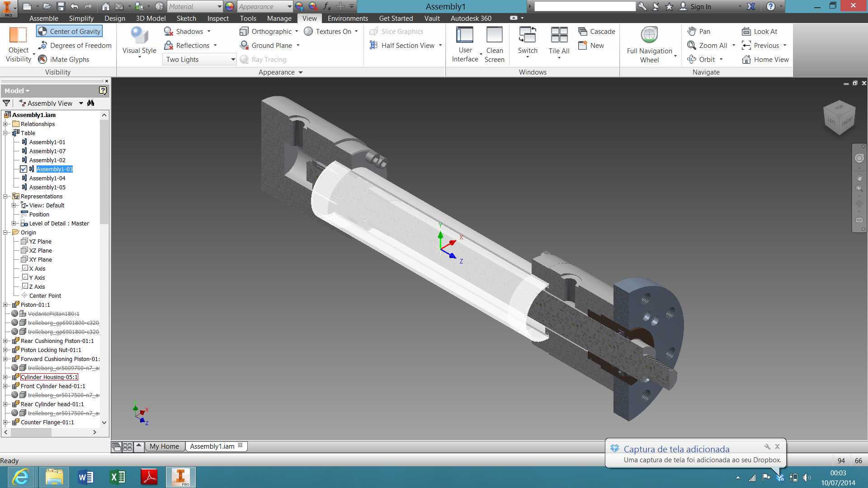Open the Orthographic projection dropdown

click(297, 31)
